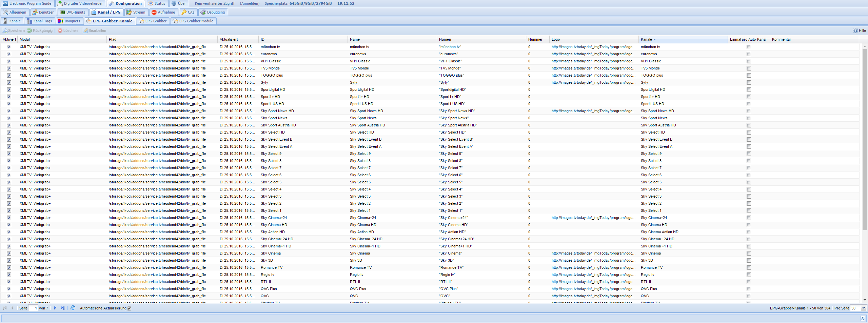
Task: Open the Debugging tab
Action: point(213,12)
